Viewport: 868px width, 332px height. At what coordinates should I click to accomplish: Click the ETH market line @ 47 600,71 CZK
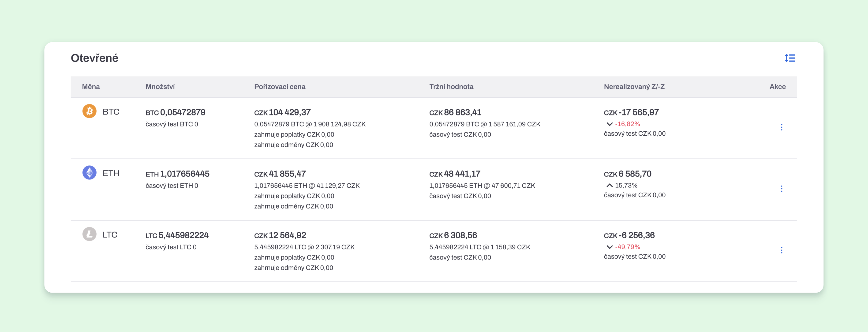pyautogui.click(x=482, y=186)
